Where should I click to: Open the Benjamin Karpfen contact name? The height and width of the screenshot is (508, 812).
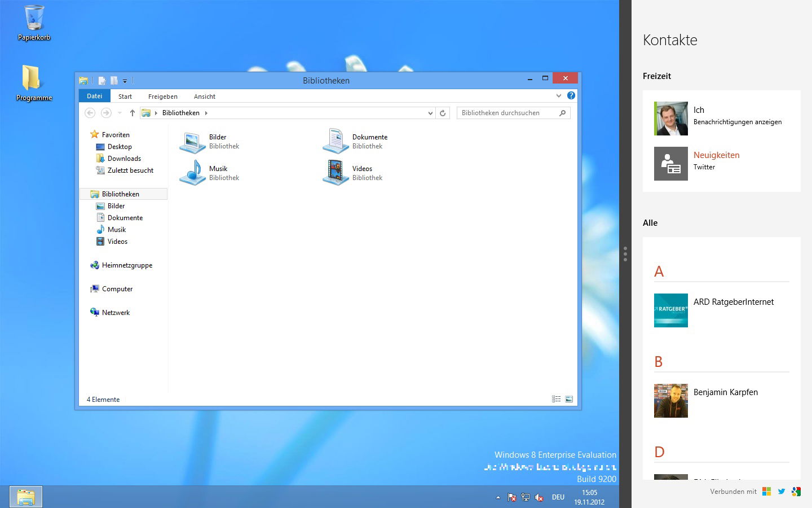726,392
